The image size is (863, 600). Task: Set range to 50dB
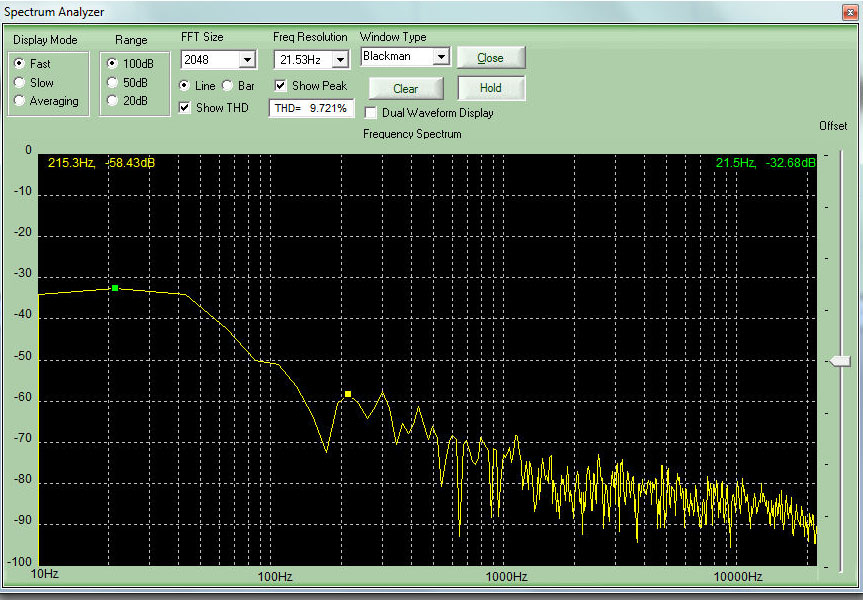[112, 82]
